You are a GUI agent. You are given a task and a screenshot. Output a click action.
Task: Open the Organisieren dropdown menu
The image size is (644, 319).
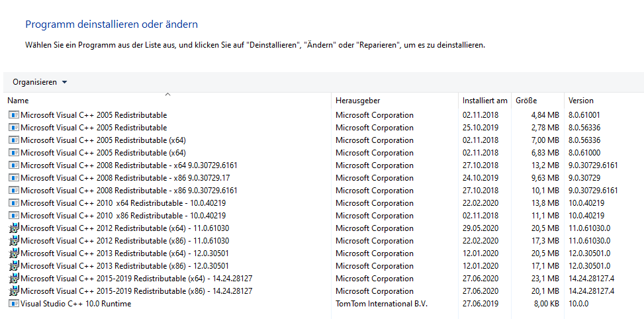[34, 82]
